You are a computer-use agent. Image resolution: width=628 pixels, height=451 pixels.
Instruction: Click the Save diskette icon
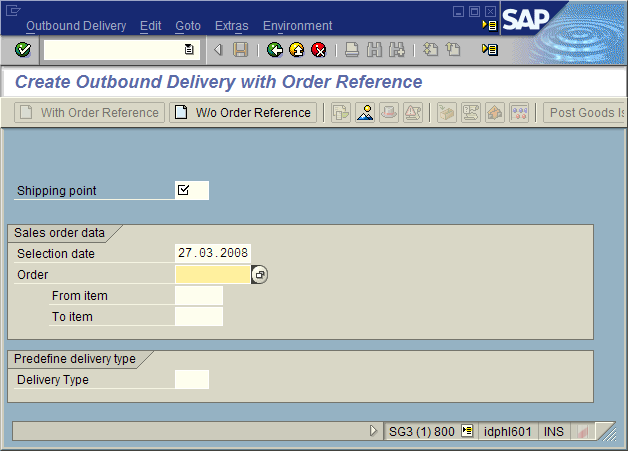click(241, 50)
